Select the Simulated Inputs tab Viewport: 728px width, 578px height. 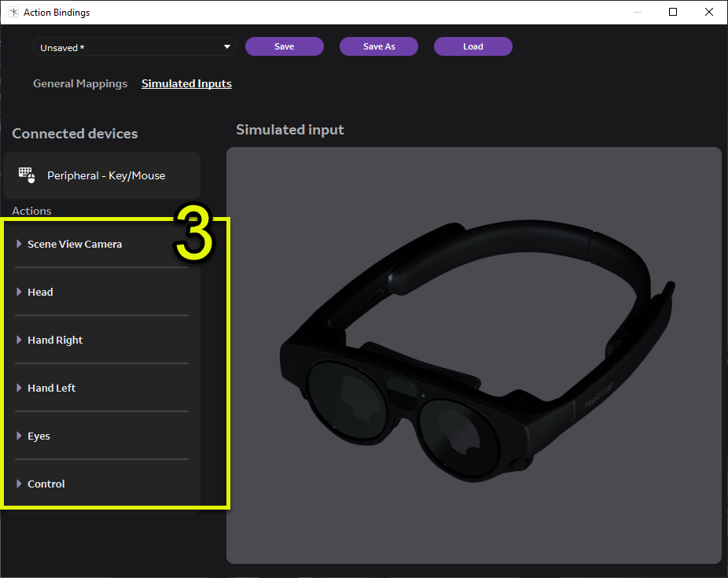(x=186, y=83)
